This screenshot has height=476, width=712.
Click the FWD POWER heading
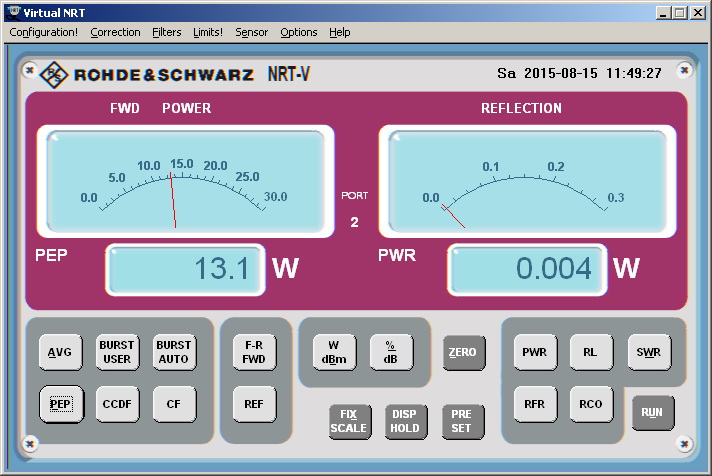pos(160,108)
